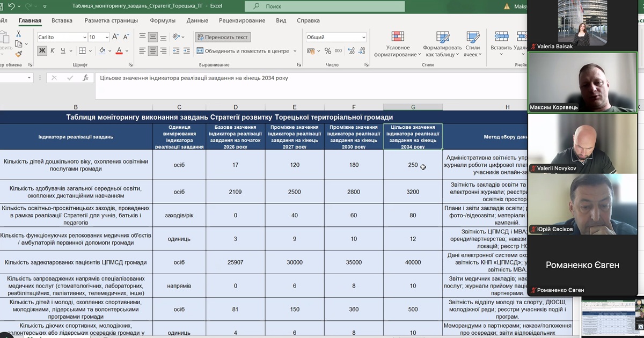This screenshot has height=338, width=644.
Task: Increase decimal places
Action: click(352, 51)
